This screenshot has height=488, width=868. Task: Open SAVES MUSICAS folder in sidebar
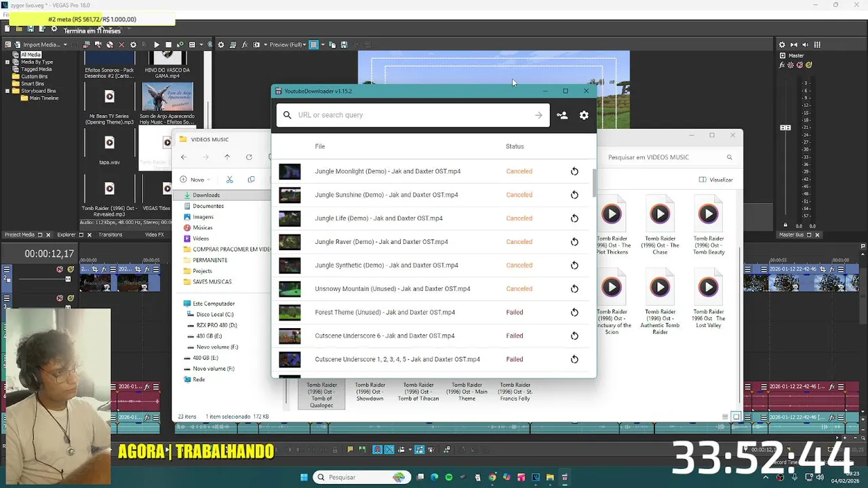point(212,282)
